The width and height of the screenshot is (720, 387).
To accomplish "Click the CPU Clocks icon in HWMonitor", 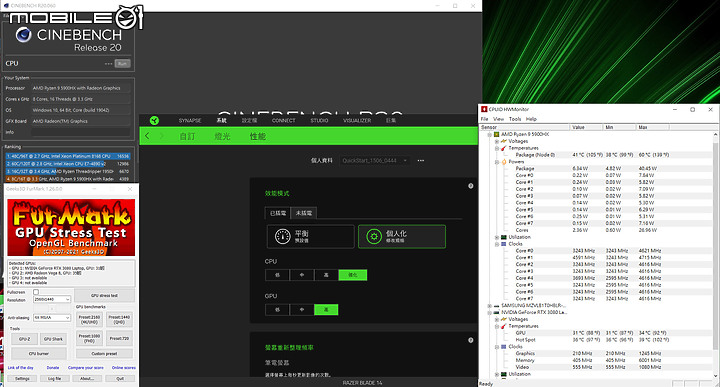I will [x=503, y=244].
